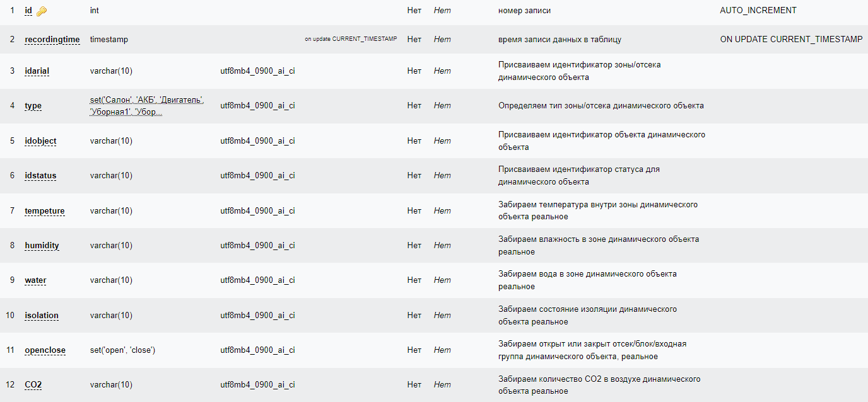The image size is (868, 402).
Task: Expand the truncated set('Салон', 'АКБ'...) type value
Action: pos(147,106)
